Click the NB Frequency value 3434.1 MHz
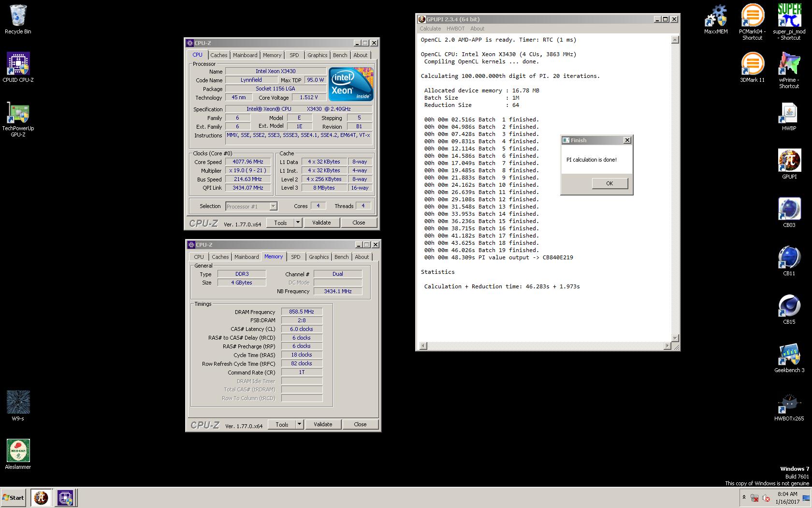Image resolution: width=812 pixels, height=508 pixels. 338,291
